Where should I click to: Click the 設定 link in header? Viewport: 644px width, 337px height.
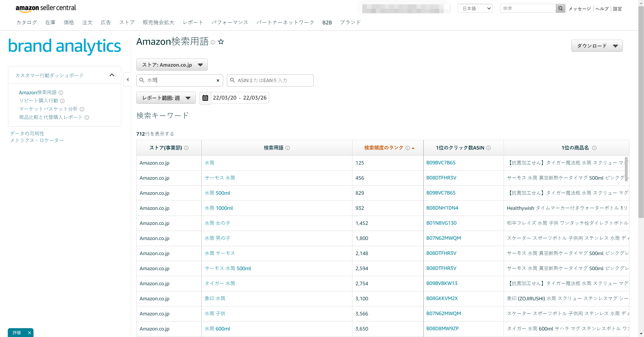tap(617, 9)
